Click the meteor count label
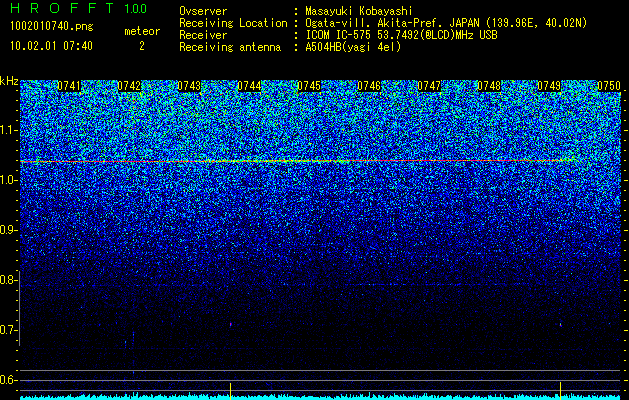 (x=142, y=31)
